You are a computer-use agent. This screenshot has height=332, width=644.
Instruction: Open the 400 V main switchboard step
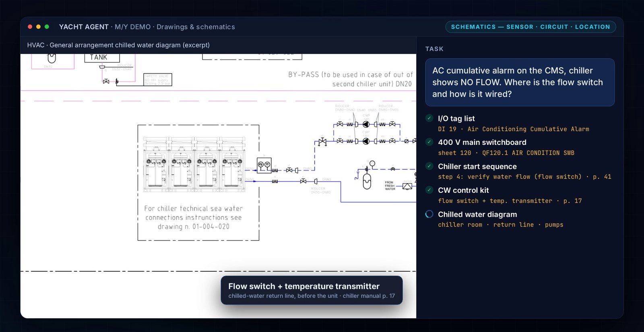(519, 147)
